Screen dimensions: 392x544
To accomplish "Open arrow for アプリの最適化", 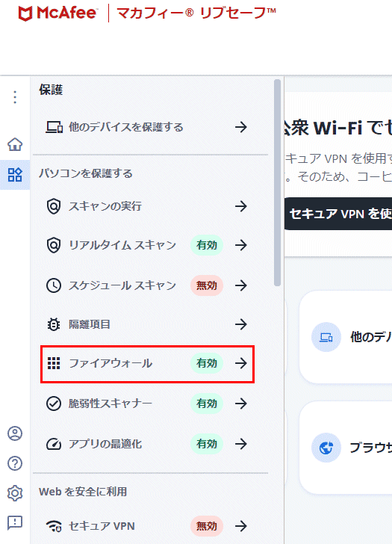I will point(241,444).
